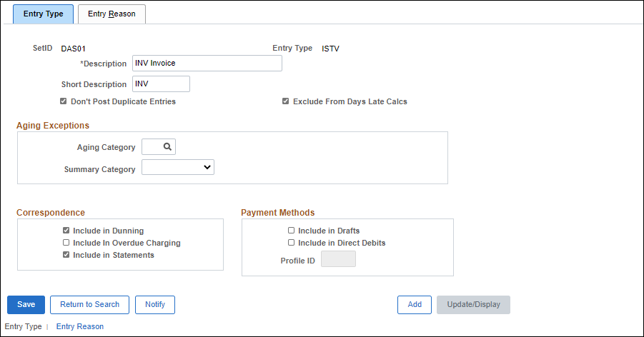Click the Notify button
This screenshot has width=644, height=337.
coord(155,304)
